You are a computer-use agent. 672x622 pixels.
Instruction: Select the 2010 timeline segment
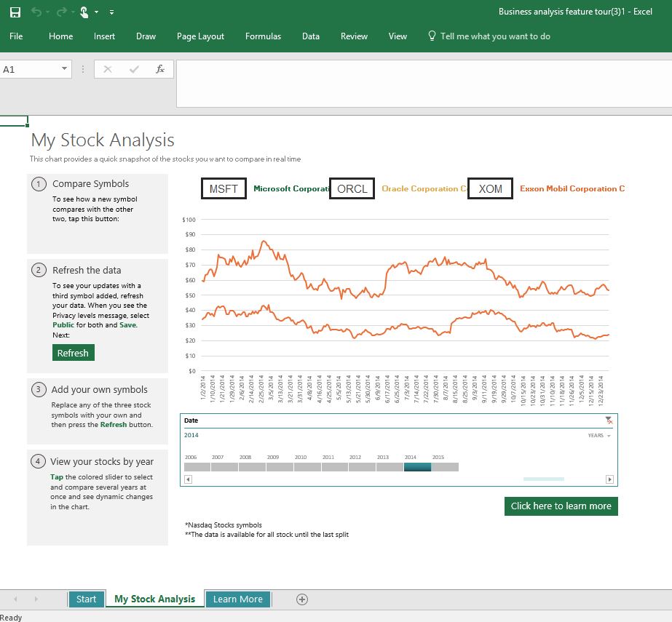click(307, 467)
